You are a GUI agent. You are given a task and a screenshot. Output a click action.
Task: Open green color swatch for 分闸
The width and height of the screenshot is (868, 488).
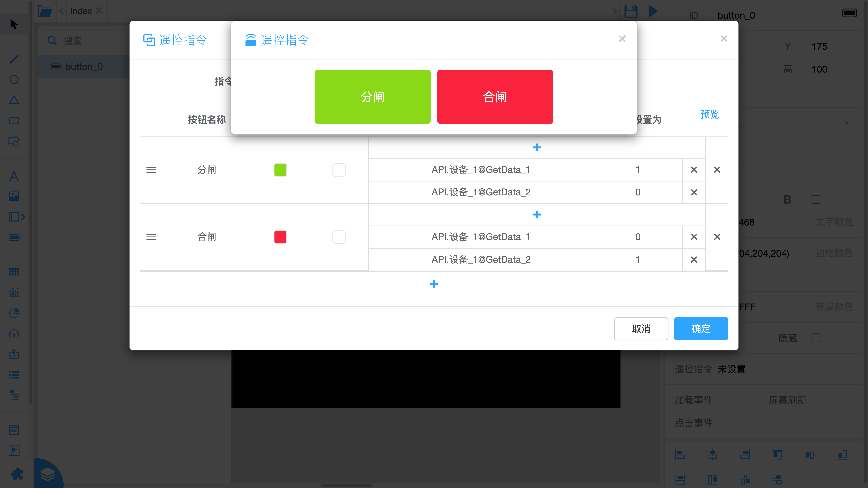click(280, 170)
